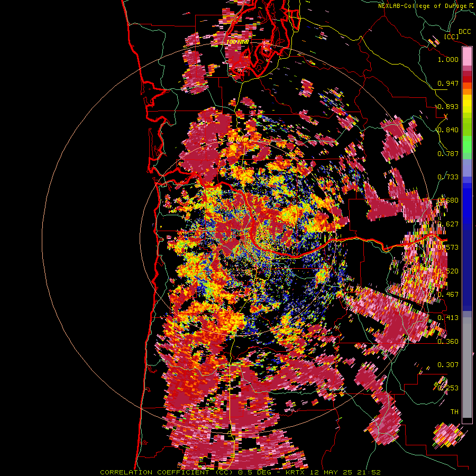Click the 21:52 timestamp text
This screenshot has height=476, width=476.
pos(369,472)
